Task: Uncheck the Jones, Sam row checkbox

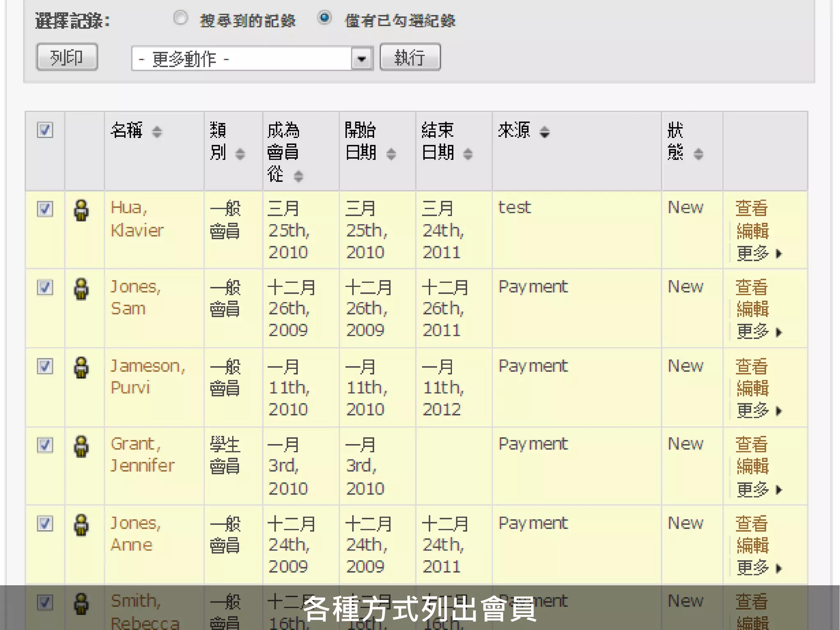Action: (45, 287)
